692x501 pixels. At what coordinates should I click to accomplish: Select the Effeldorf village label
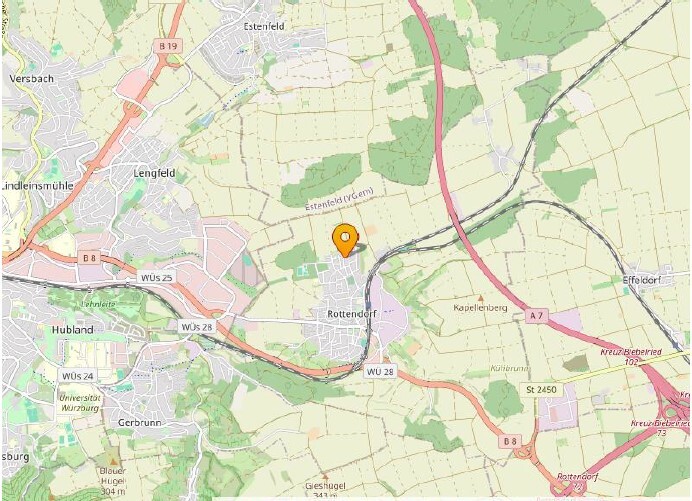[x=642, y=280]
